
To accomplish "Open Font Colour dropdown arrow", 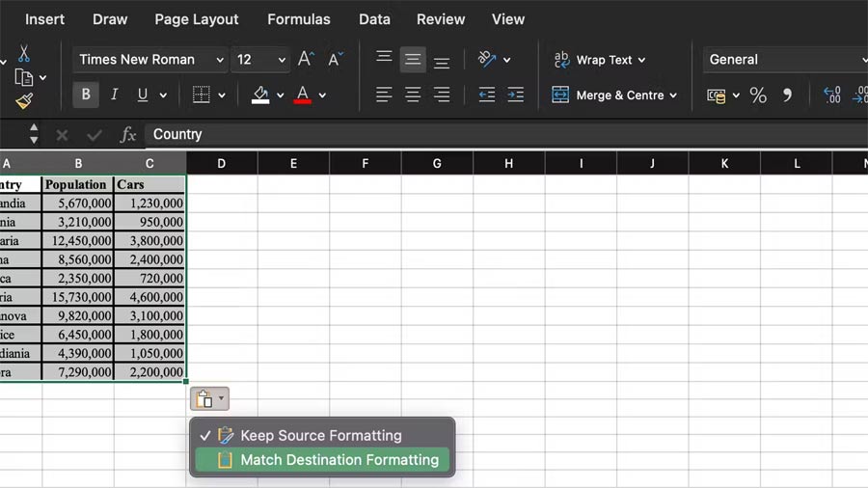I will click(x=322, y=95).
